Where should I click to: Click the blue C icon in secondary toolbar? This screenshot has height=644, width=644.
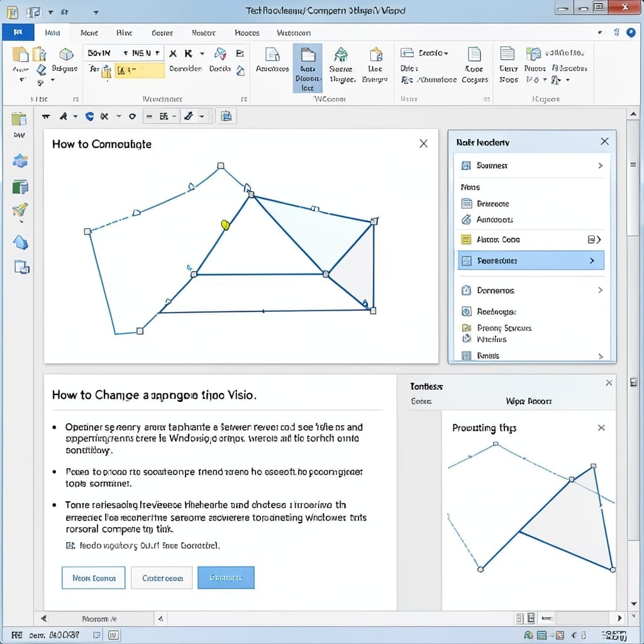(89, 116)
